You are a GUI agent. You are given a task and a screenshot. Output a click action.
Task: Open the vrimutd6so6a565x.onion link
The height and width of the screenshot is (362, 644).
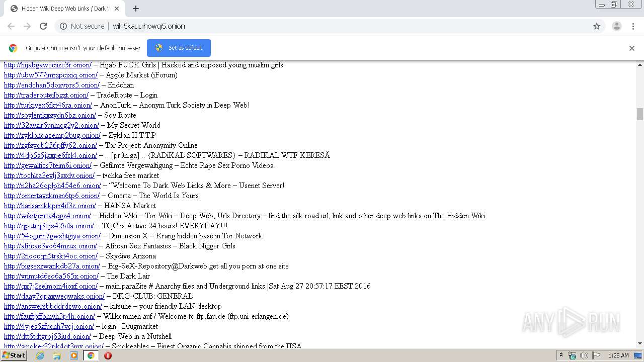click(x=51, y=276)
